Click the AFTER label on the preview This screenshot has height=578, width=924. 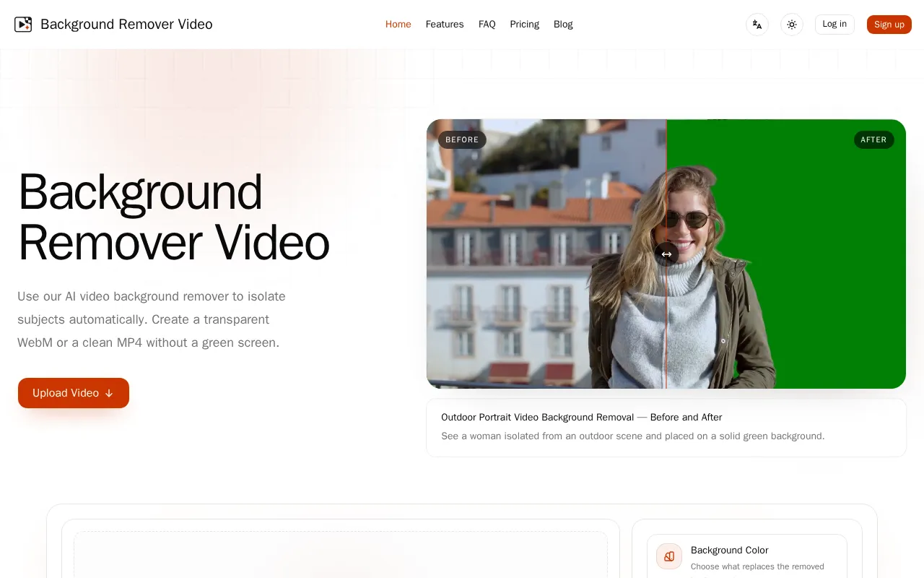[873, 140]
